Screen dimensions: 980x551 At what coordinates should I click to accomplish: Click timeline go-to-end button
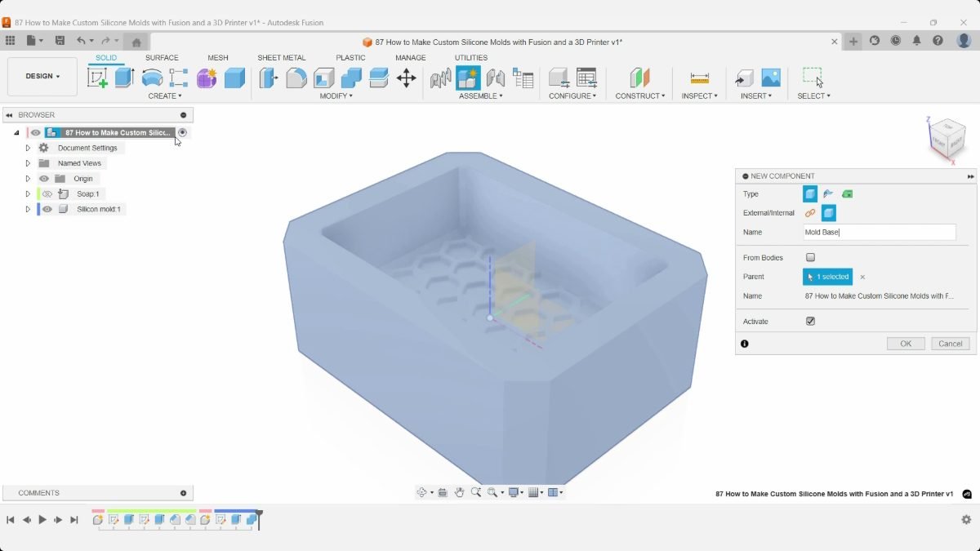[74, 520]
